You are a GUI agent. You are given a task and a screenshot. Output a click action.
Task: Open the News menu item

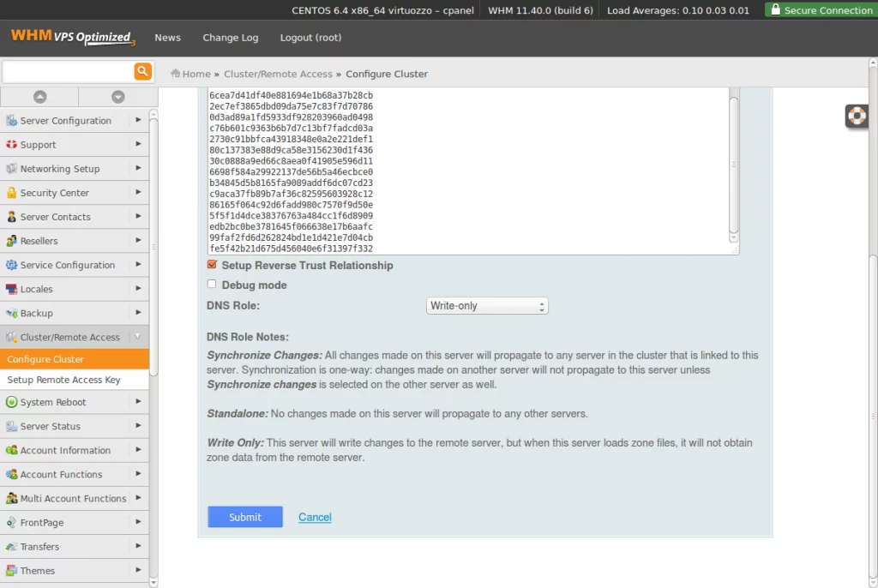pyautogui.click(x=167, y=38)
